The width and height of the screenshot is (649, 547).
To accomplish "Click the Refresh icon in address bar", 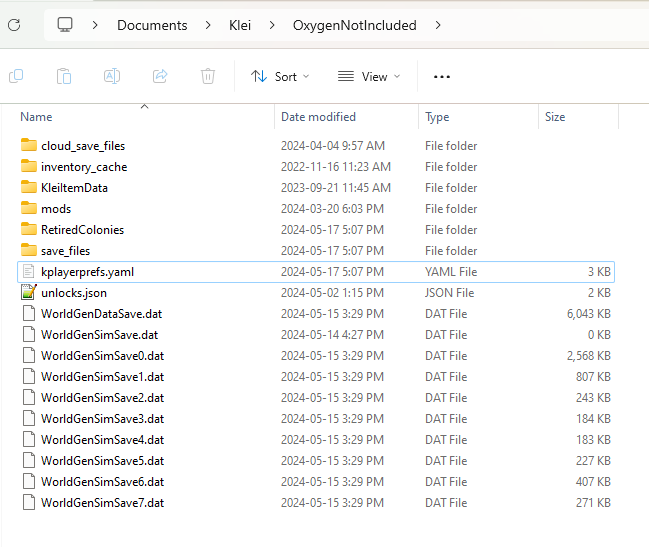I will tap(14, 25).
